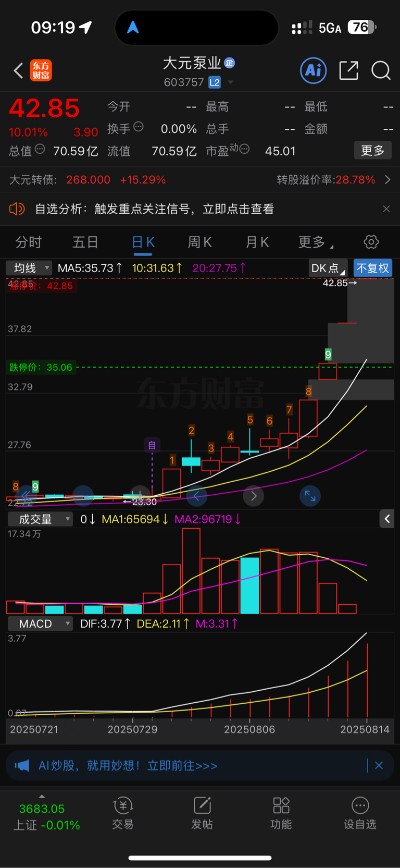Image resolution: width=400 pixels, height=868 pixels.
Task: Switch to the 分时 tab
Action: 28,242
